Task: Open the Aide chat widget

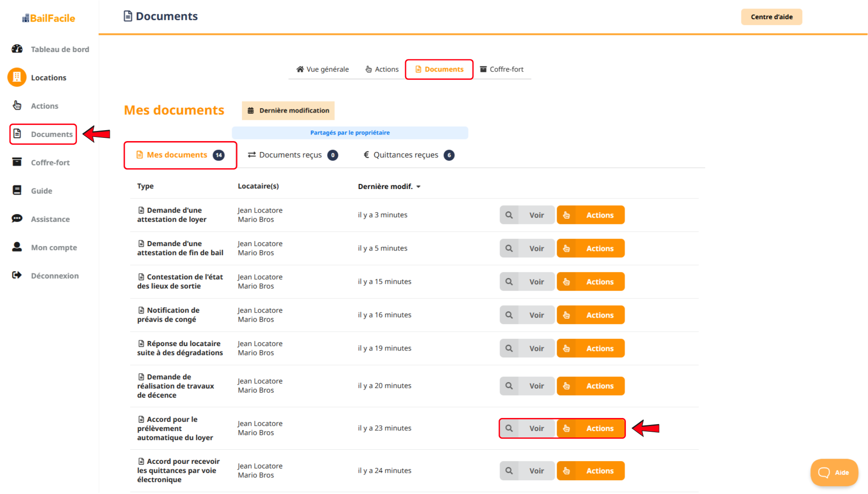Action: [x=834, y=472]
